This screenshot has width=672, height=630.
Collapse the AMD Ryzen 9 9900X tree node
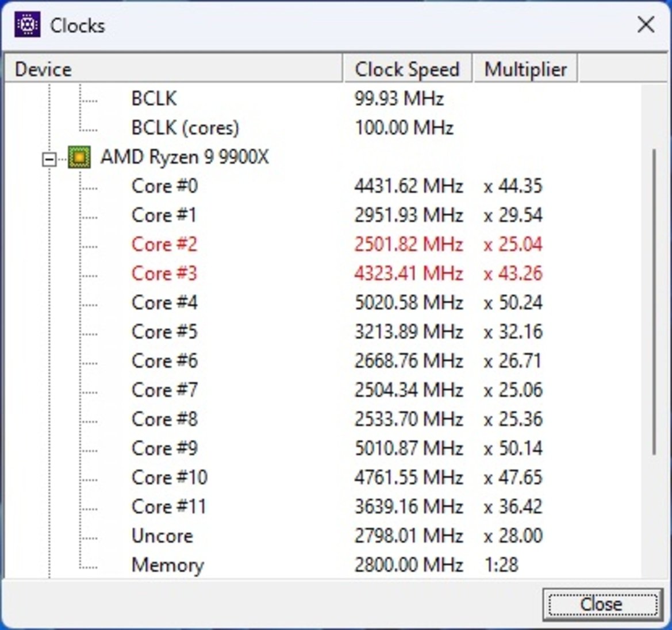pos(49,159)
